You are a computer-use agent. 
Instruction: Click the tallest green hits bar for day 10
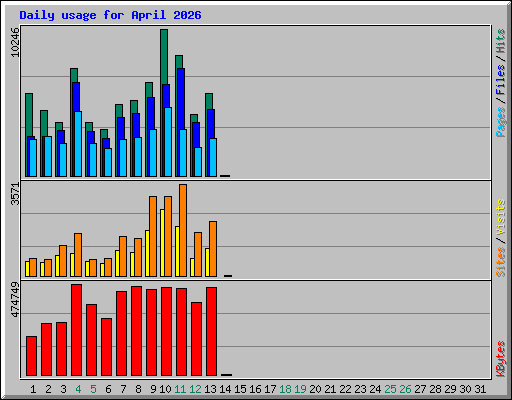(164, 57)
